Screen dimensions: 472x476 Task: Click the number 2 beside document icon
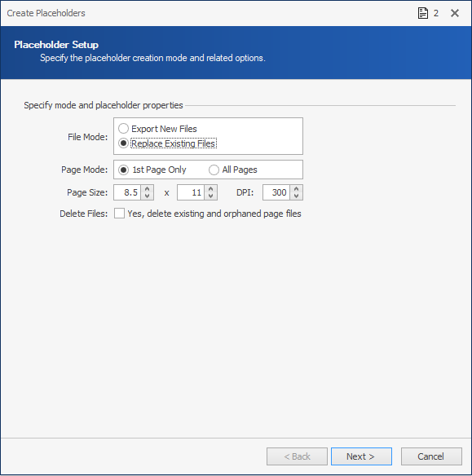(x=436, y=13)
